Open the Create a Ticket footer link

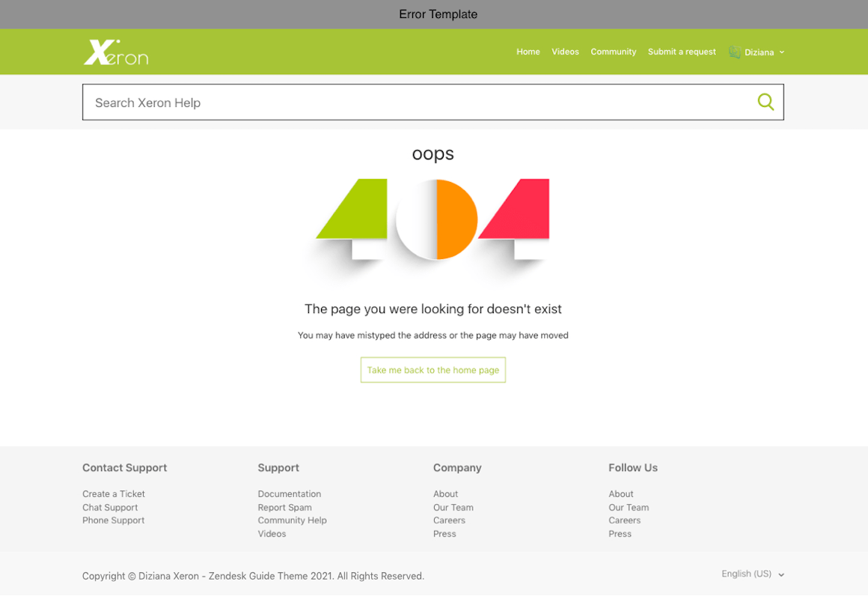[x=114, y=494]
